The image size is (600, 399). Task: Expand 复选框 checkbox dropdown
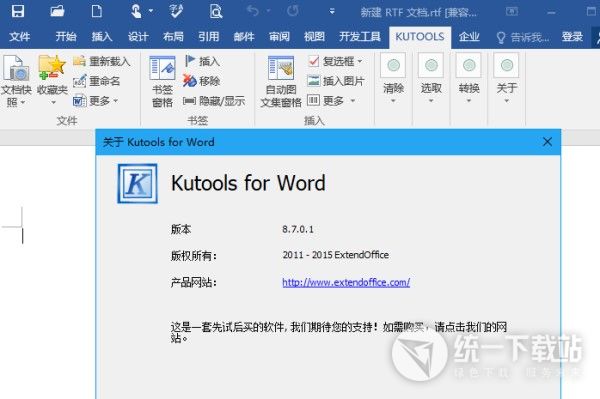pos(335,61)
